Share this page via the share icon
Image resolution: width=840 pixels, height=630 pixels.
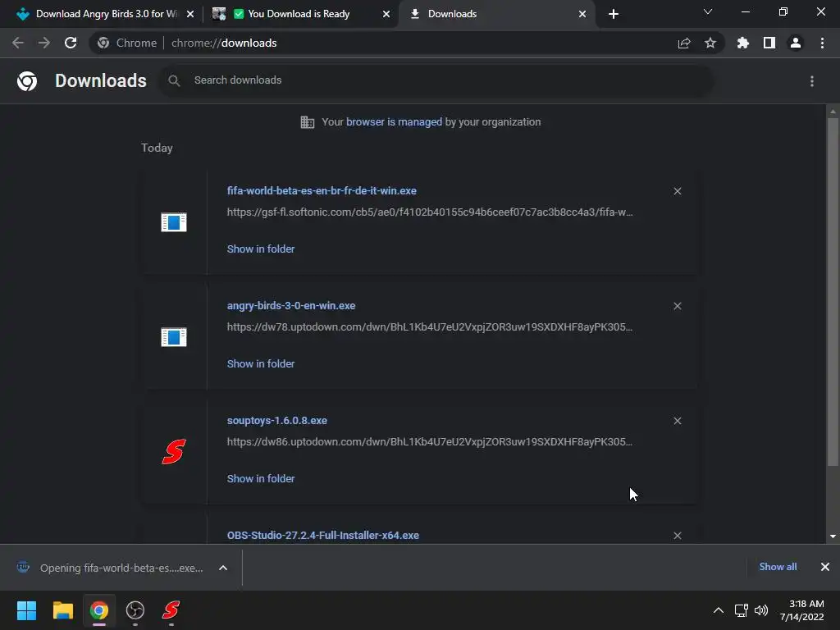tap(684, 43)
